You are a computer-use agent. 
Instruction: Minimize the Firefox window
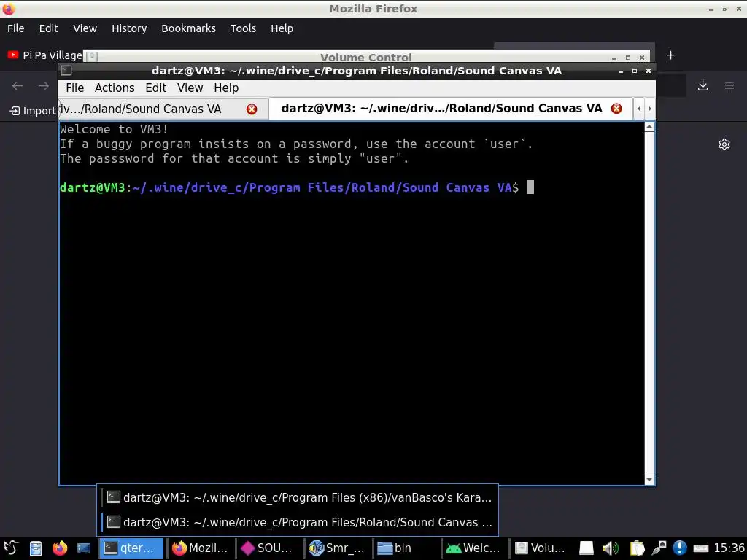(711, 9)
